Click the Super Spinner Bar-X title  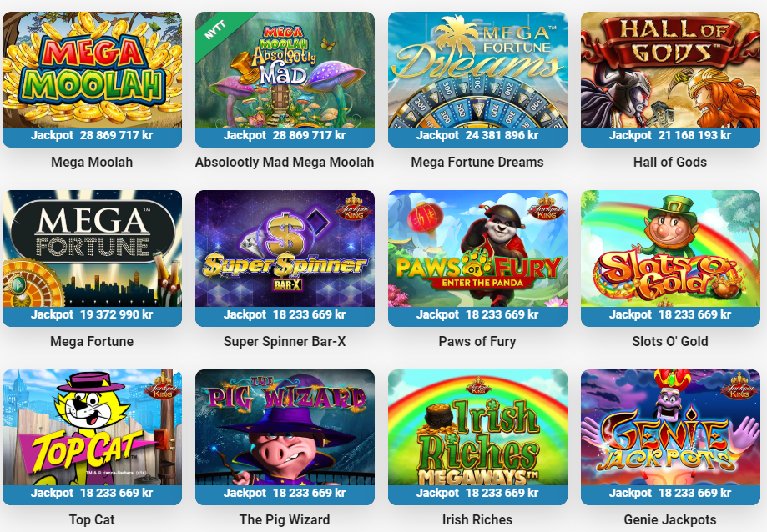click(285, 342)
